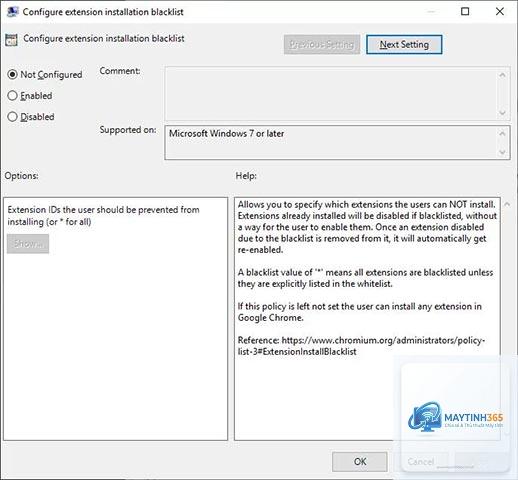Click the policy setting icon beside heading
The height and width of the screenshot is (480, 518).
point(11,40)
